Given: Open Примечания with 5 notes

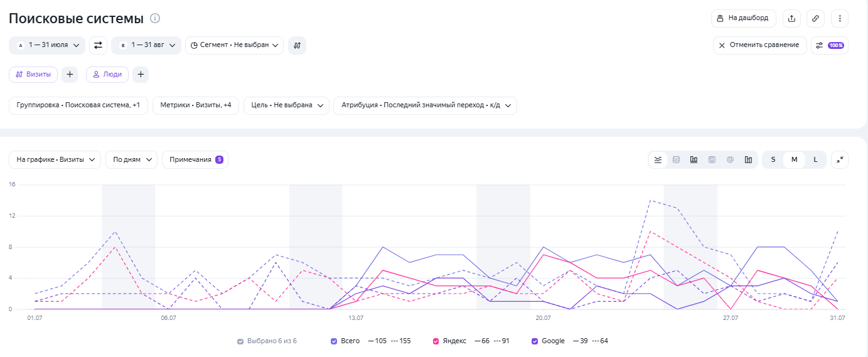Looking at the screenshot, I should click(195, 159).
